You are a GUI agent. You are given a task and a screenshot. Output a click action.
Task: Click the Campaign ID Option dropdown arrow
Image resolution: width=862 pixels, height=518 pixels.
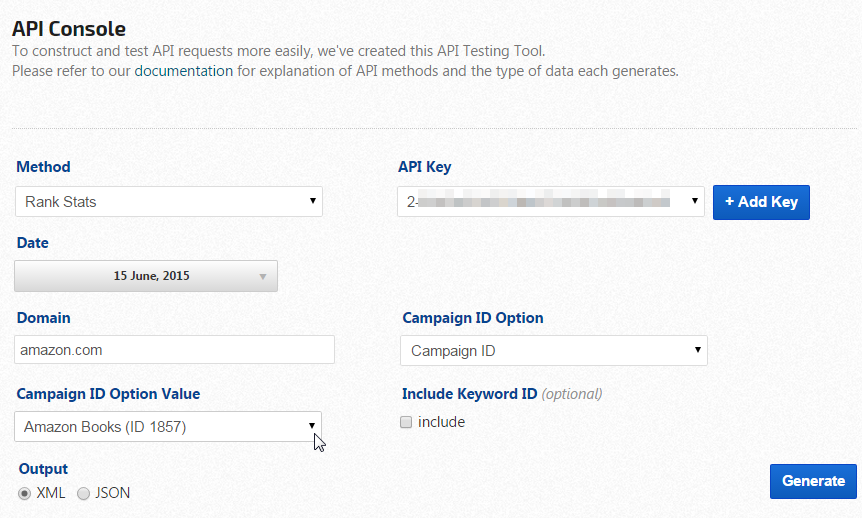[697, 350]
